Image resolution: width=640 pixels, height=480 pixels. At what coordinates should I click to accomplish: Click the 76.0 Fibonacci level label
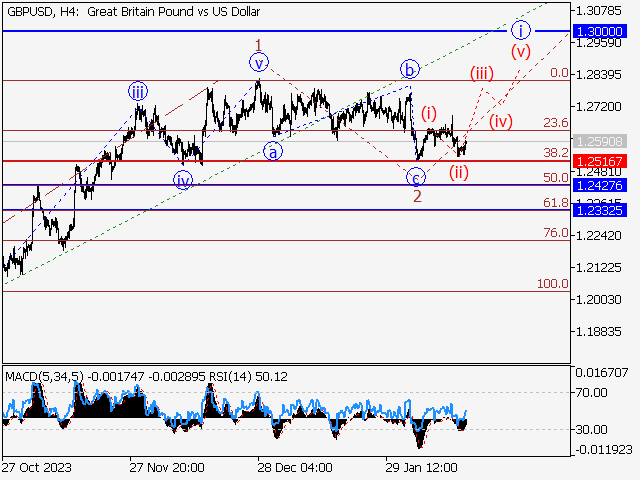[x=556, y=233]
